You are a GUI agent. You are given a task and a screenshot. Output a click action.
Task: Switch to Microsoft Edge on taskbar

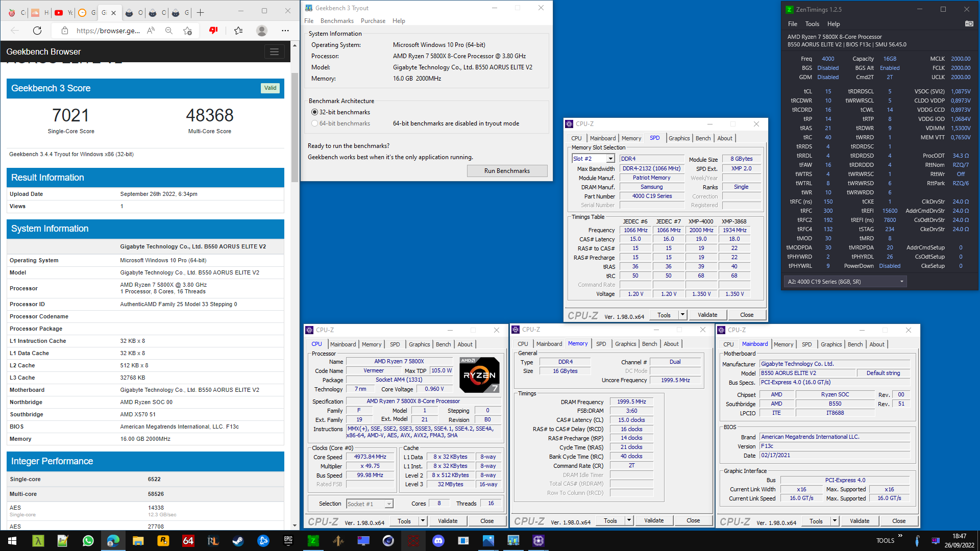click(x=113, y=540)
